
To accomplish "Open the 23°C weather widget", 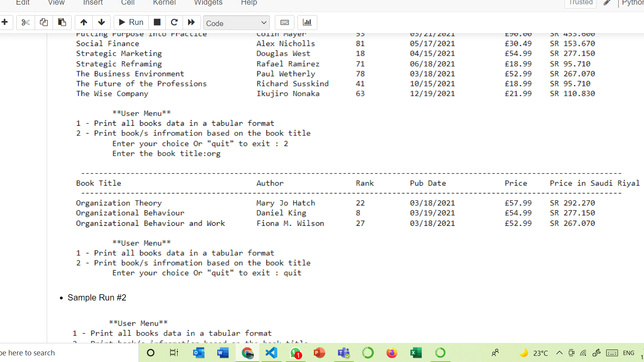I will tap(534, 353).
